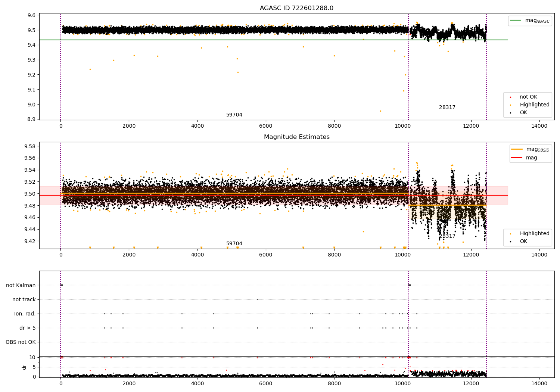Click the 9.6 y-tick of the top plot
Viewport: 560px width, 392px height.
tap(32, 15)
